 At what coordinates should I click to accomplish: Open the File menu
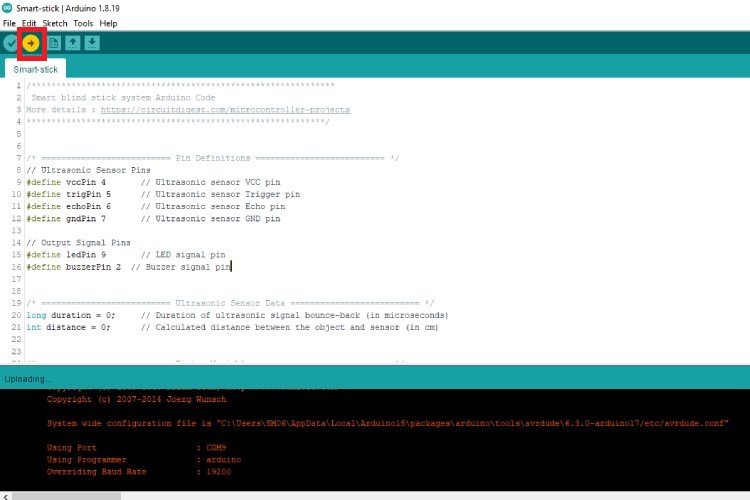(9, 23)
